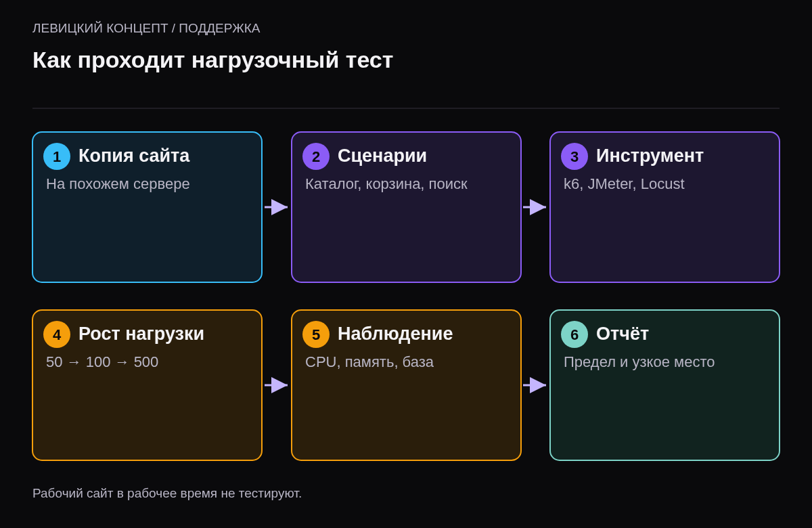Click the text «CPU, память, база»
Viewport: 812px width, 528px height.
(x=369, y=362)
